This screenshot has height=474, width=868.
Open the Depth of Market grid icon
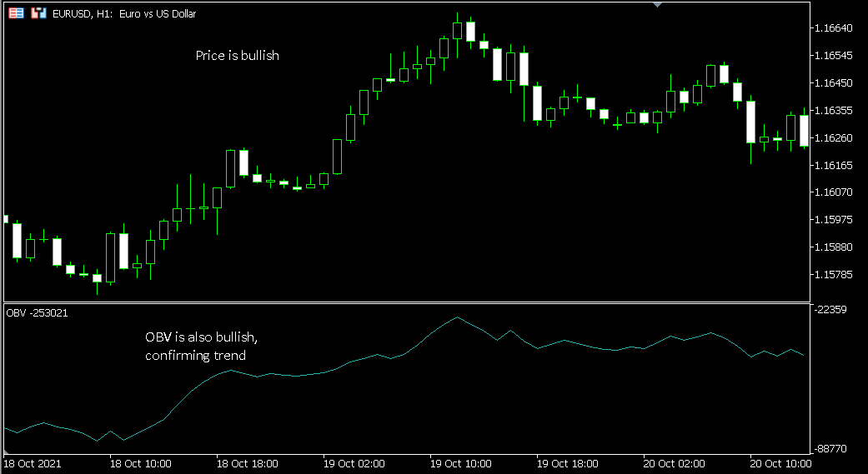(17, 13)
